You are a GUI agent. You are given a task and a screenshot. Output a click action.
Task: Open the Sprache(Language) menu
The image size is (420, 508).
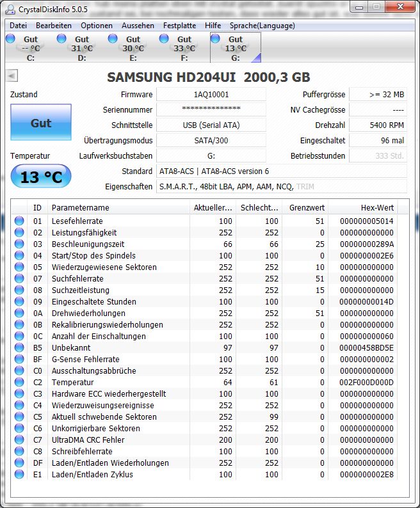click(x=262, y=26)
